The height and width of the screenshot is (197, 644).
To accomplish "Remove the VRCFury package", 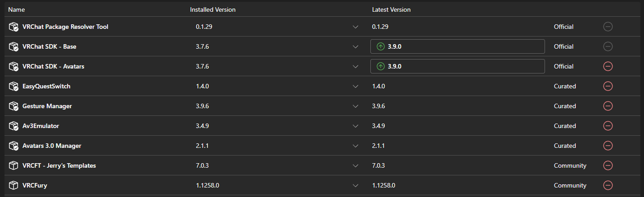I will point(608,185).
